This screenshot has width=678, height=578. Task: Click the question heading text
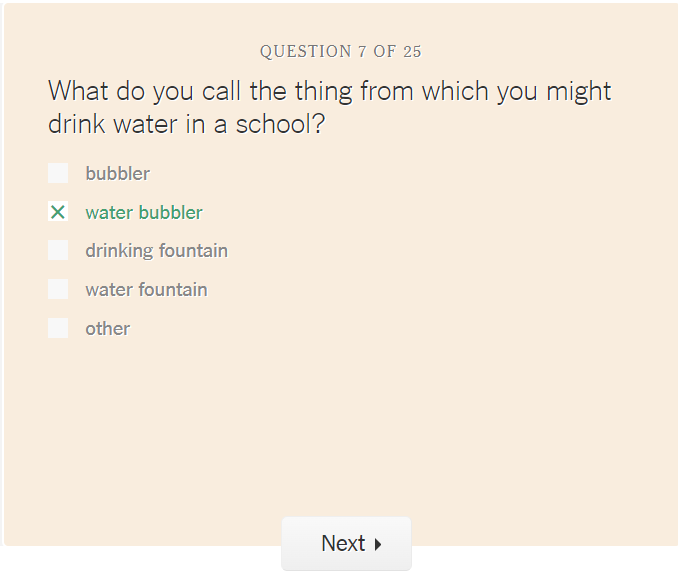pyautogui.click(x=329, y=107)
